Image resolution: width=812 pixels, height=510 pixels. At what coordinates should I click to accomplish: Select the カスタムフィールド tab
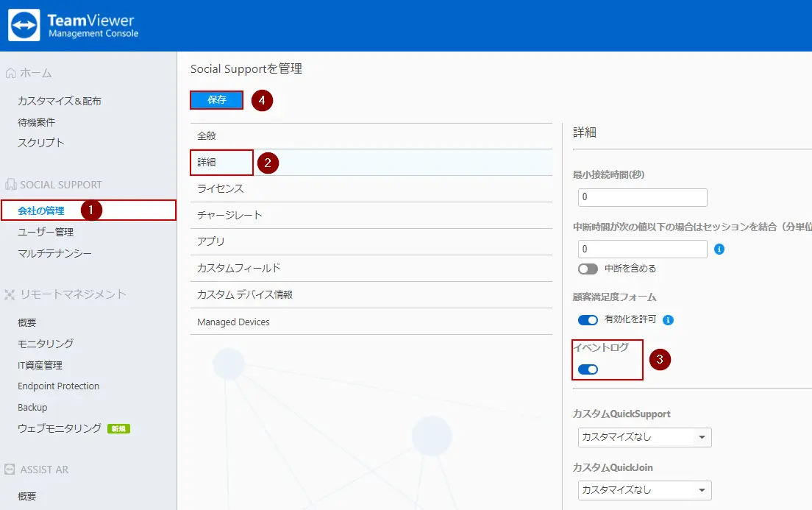pos(371,268)
